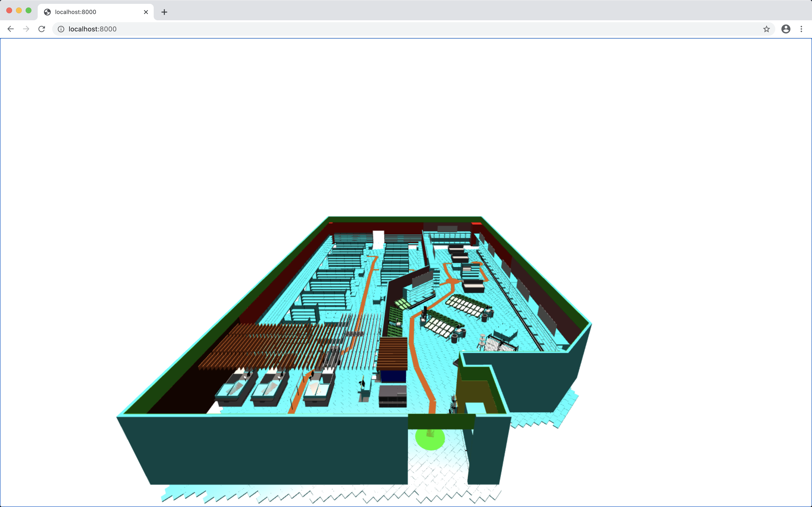Open a new tab with the plus button
This screenshot has width=812, height=507.
tap(164, 12)
